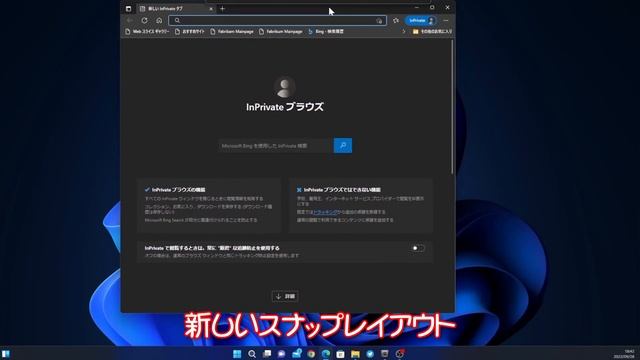Click the InPrivate ブラウズ heading text
The image size is (640, 360).
coord(284,107)
